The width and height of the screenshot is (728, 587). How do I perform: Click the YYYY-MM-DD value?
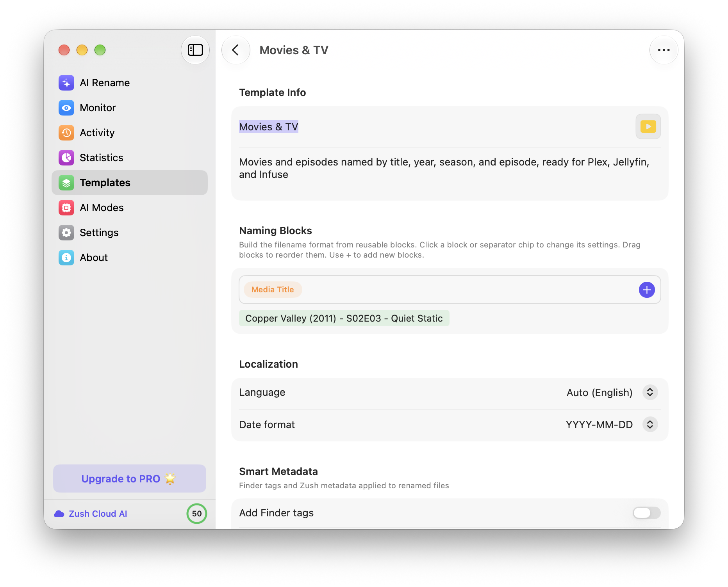click(x=600, y=425)
